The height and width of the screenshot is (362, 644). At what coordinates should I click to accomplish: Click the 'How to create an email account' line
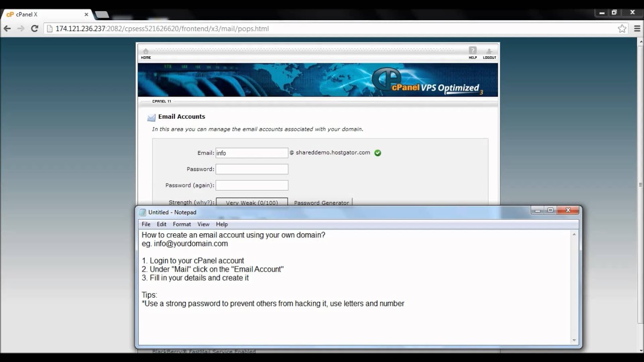(233, 235)
